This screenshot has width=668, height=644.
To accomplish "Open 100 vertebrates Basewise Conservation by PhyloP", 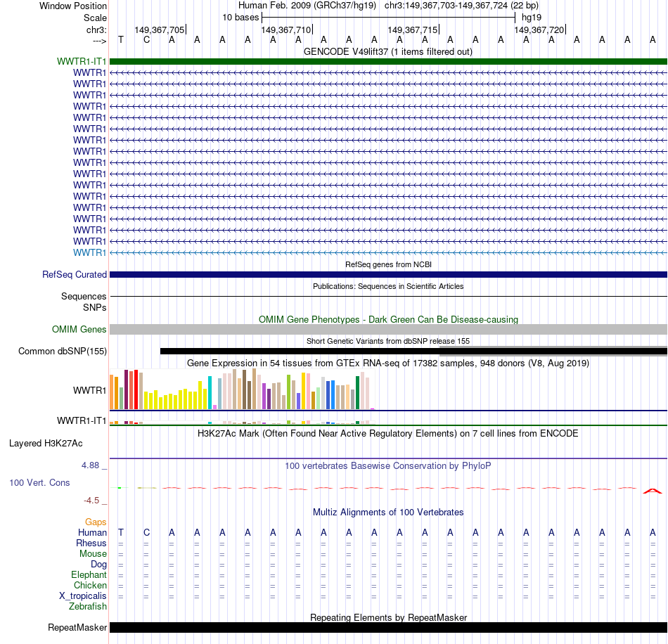I will 387,465.
